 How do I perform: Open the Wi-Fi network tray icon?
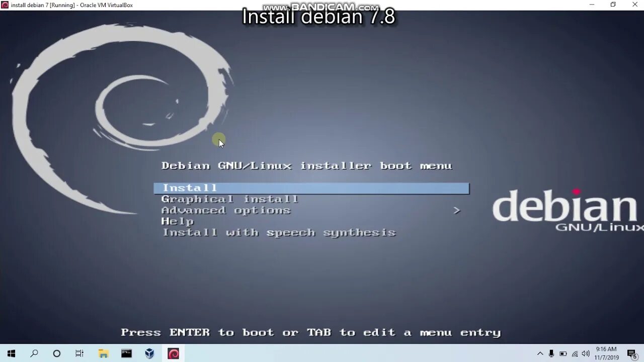pos(575,353)
